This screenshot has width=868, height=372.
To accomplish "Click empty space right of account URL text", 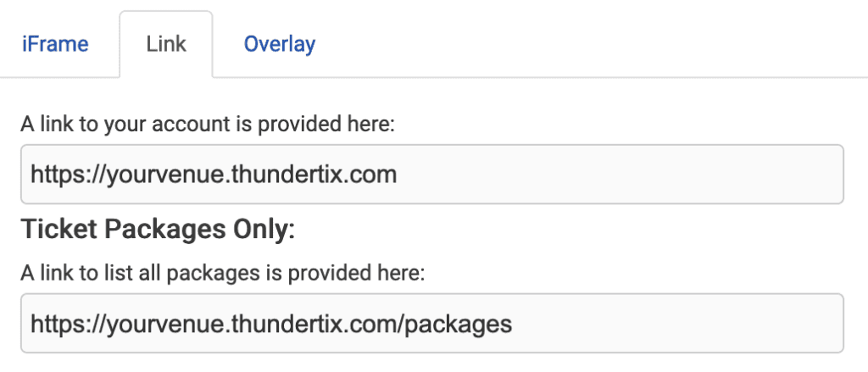I will pos(619,175).
